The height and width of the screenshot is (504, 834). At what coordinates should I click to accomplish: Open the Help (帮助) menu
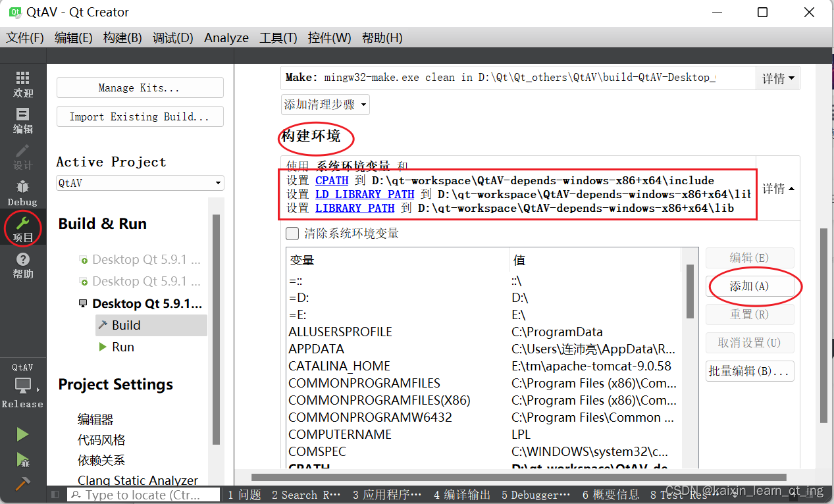382,38
